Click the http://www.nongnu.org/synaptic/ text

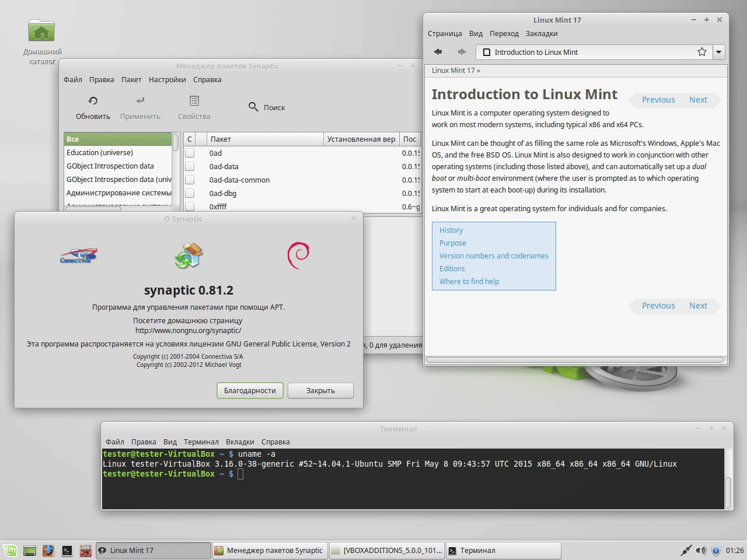188,330
